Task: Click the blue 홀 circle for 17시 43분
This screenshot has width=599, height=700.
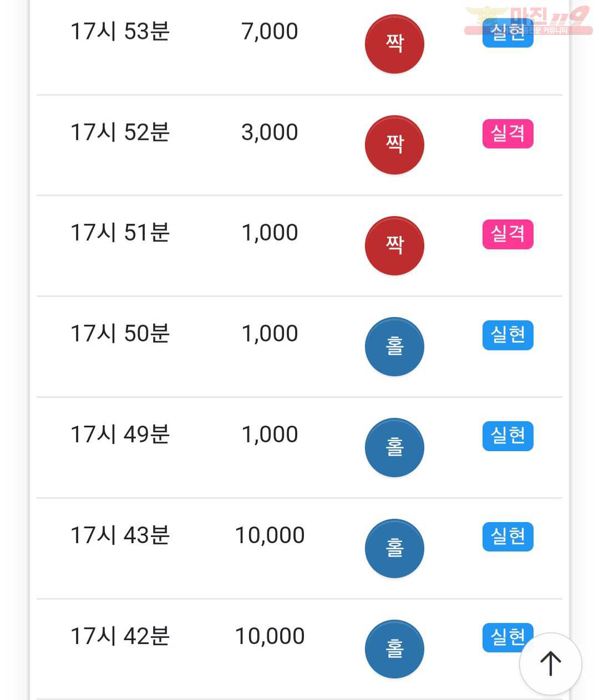Action: (394, 549)
